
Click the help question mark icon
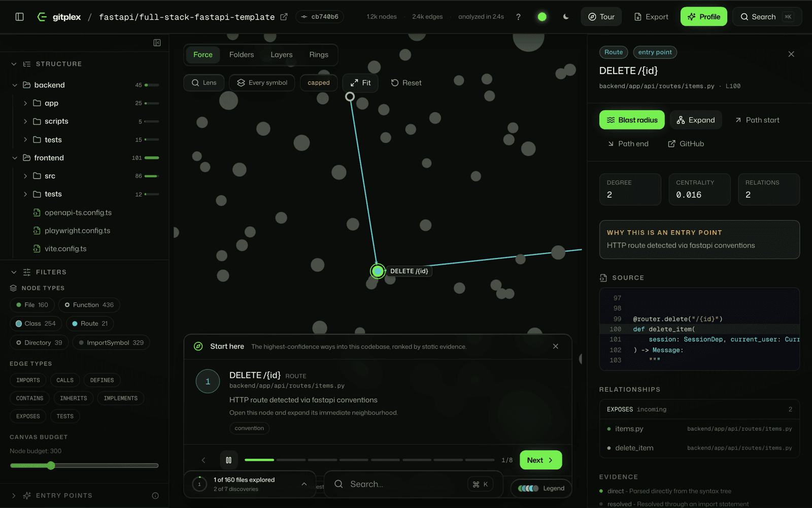click(x=518, y=17)
